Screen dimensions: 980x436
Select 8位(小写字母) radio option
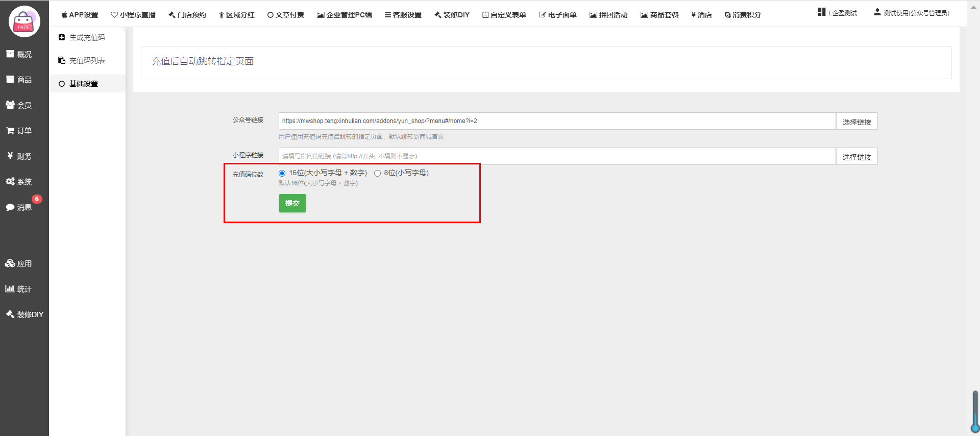tap(377, 173)
